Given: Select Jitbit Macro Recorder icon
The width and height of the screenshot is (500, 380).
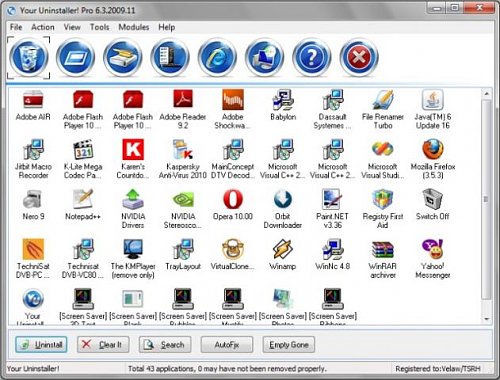Looking at the screenshot, I should (33, 149).
